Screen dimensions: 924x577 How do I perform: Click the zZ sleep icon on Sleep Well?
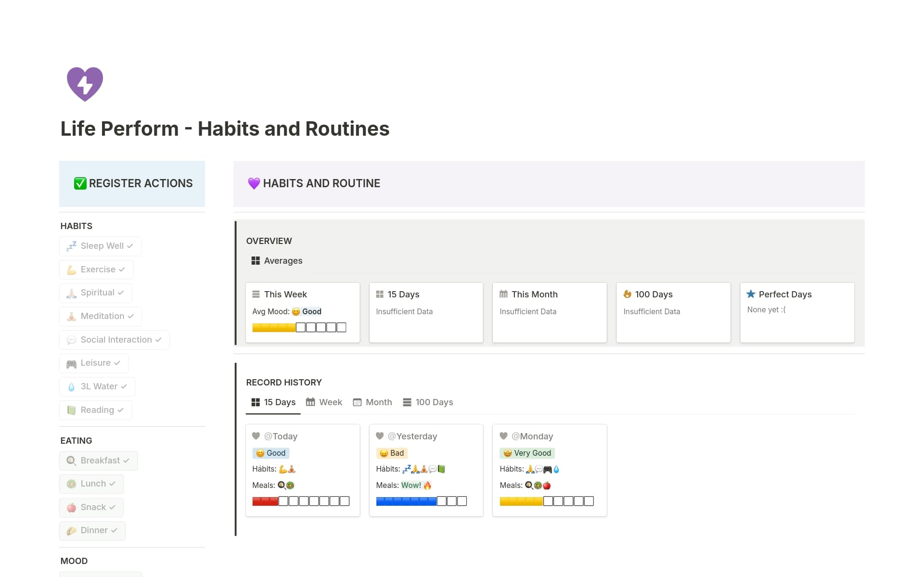tap(71, 246)
